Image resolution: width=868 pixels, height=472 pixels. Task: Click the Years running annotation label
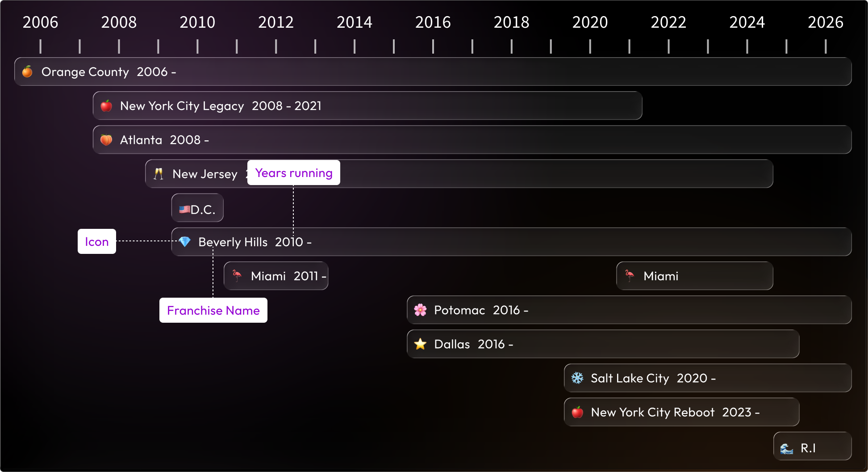pyautogui.click(x=293, y=173)
